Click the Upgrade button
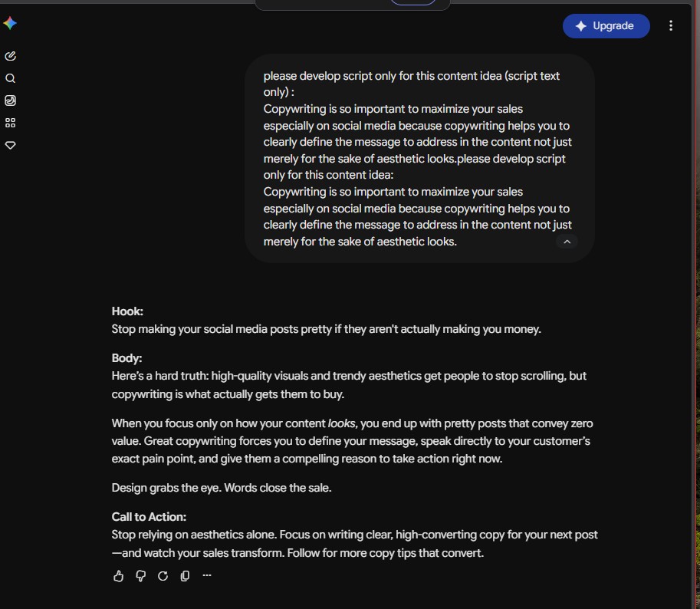 click(606, 26)
